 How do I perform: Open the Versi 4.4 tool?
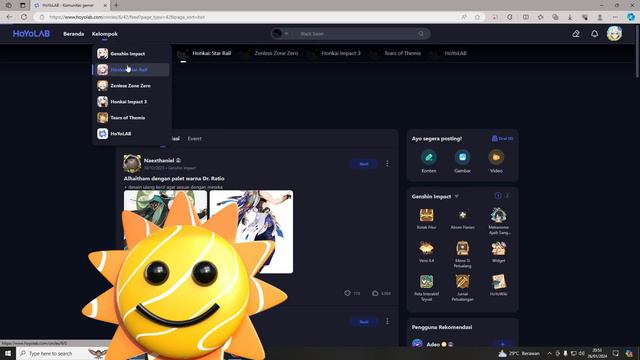pos(427,252)
